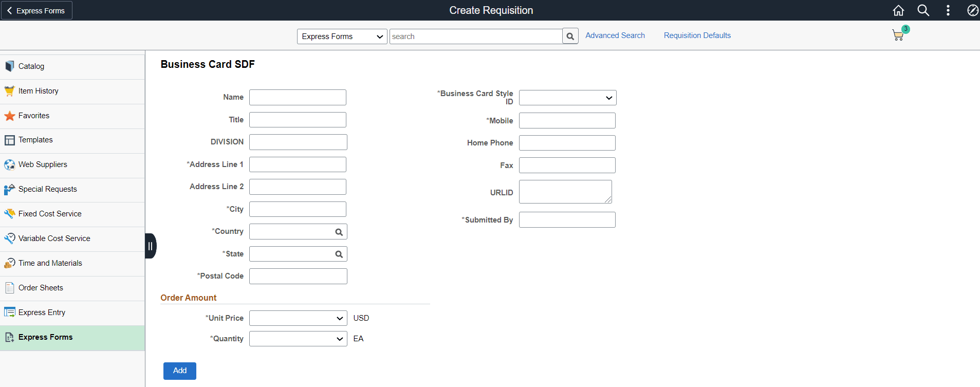Open Business Card Style ID dropdown

567,98
